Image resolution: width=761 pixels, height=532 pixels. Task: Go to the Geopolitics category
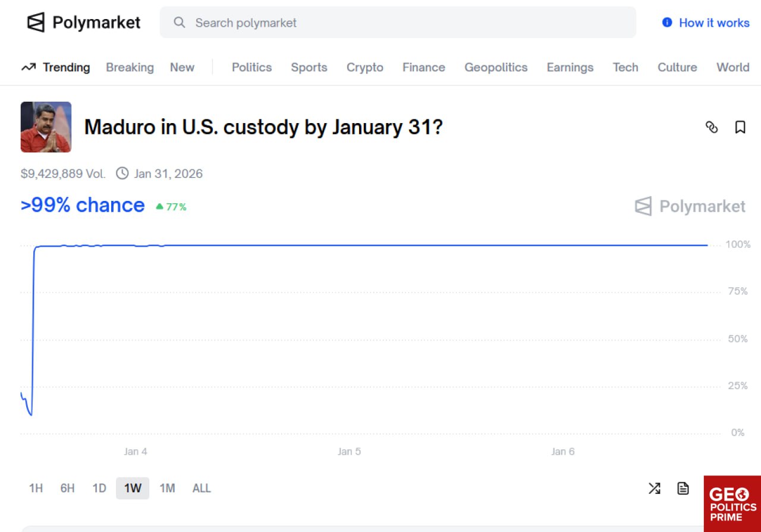pyautogui.click(x=496, y=67)
